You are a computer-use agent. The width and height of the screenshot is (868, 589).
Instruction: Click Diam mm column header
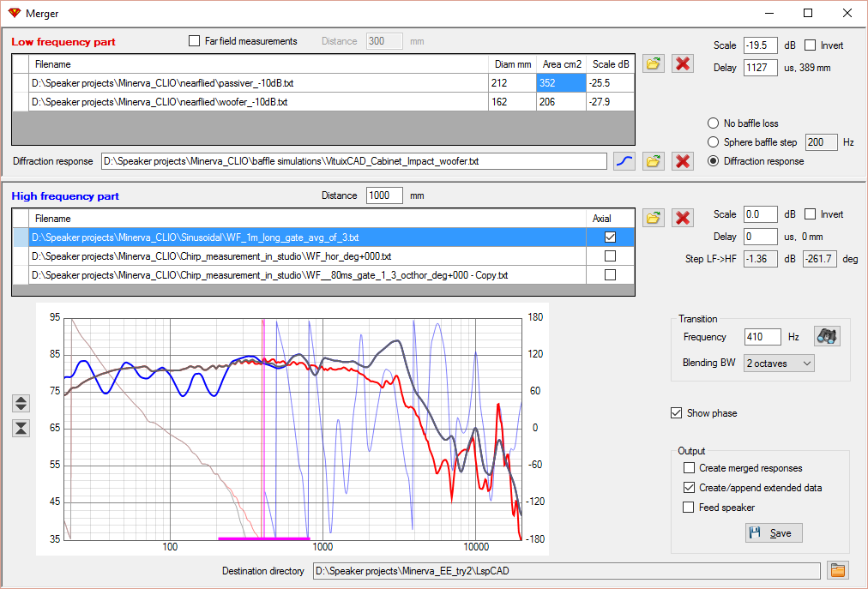point(512,64)
